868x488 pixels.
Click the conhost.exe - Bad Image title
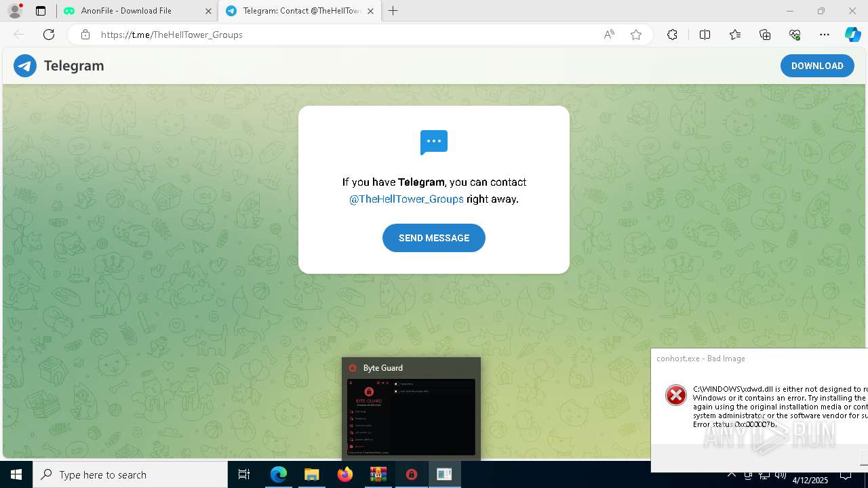point(701,359)
